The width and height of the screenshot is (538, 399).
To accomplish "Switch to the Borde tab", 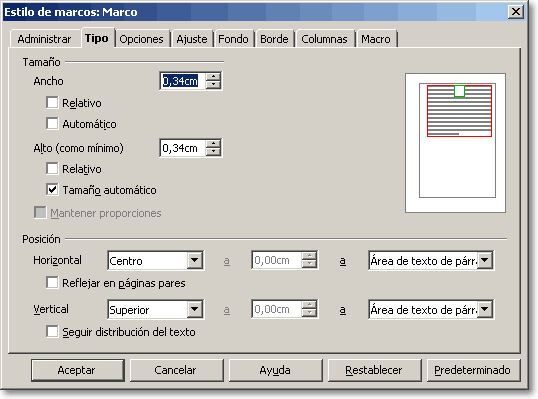I will [x=274, y=39].
